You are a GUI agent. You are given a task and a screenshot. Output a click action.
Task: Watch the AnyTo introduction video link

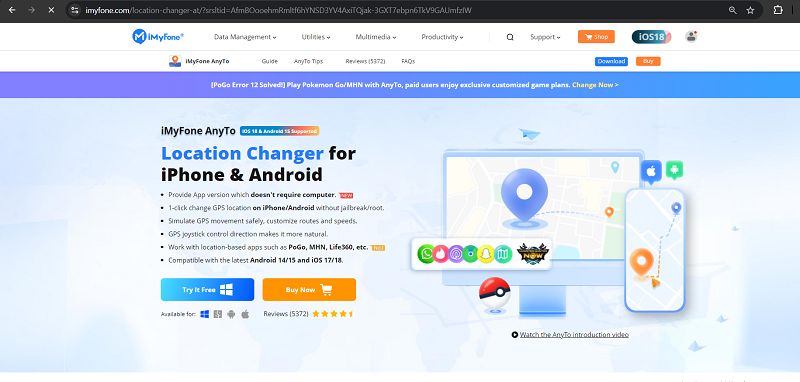574,335
